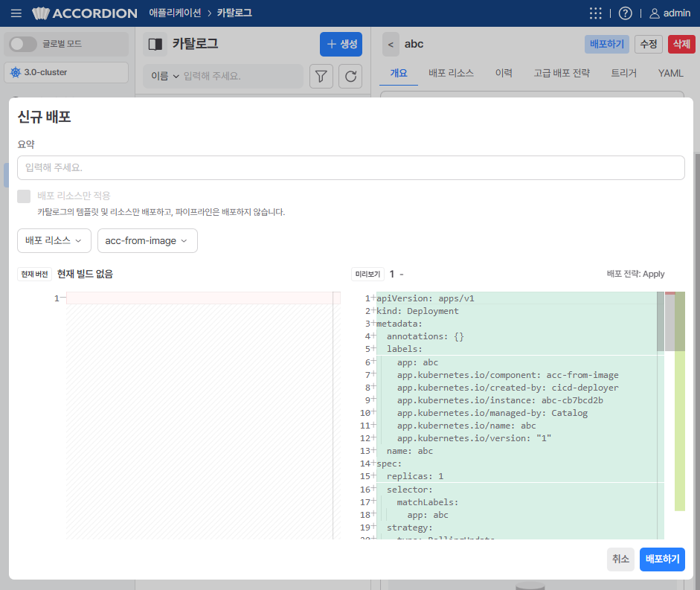Click the '현재 빌드 없음' text
The width and height of the screenshot is (700, 590).
[85, 275]
